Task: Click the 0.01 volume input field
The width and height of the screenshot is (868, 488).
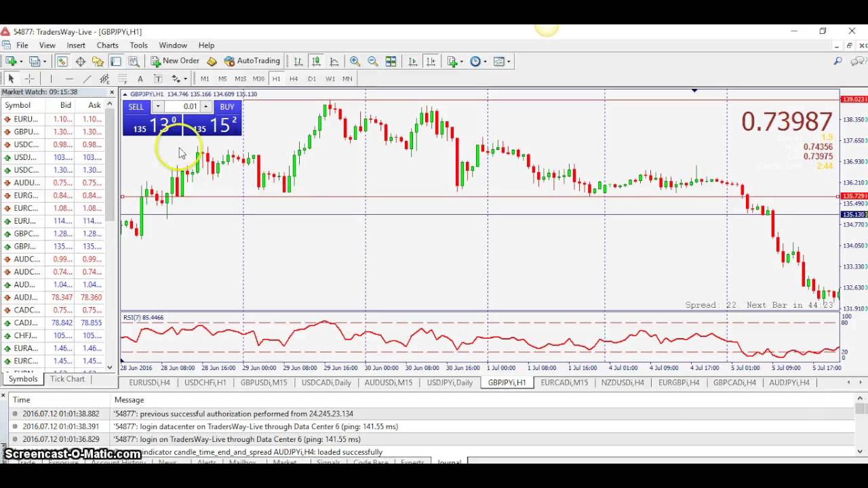Action: [182, 106]
